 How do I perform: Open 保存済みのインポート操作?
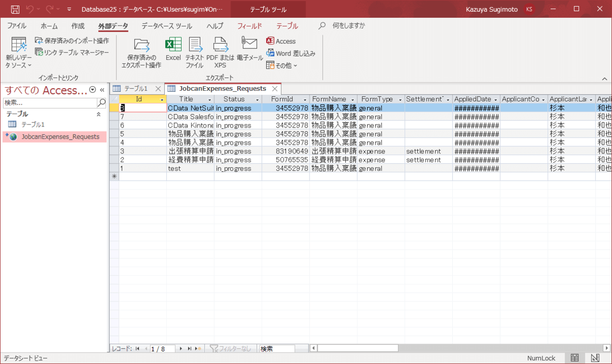point(72,40)
